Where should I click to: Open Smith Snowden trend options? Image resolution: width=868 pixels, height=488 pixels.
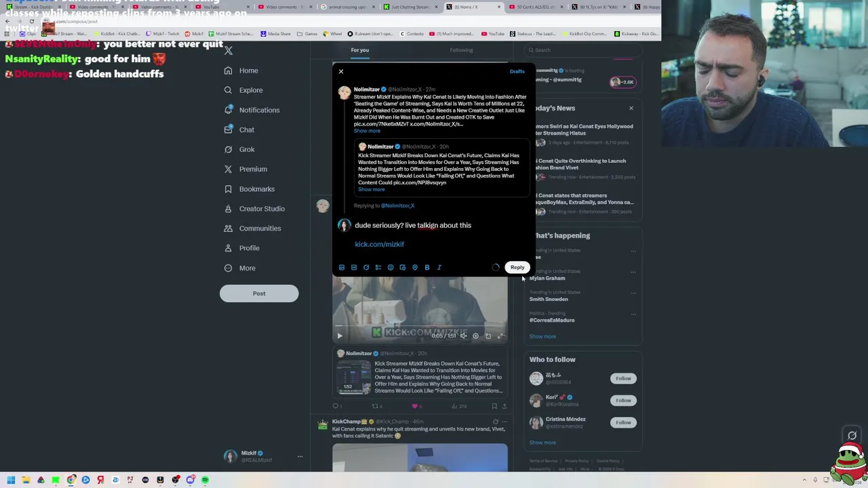tap(633, 293)
